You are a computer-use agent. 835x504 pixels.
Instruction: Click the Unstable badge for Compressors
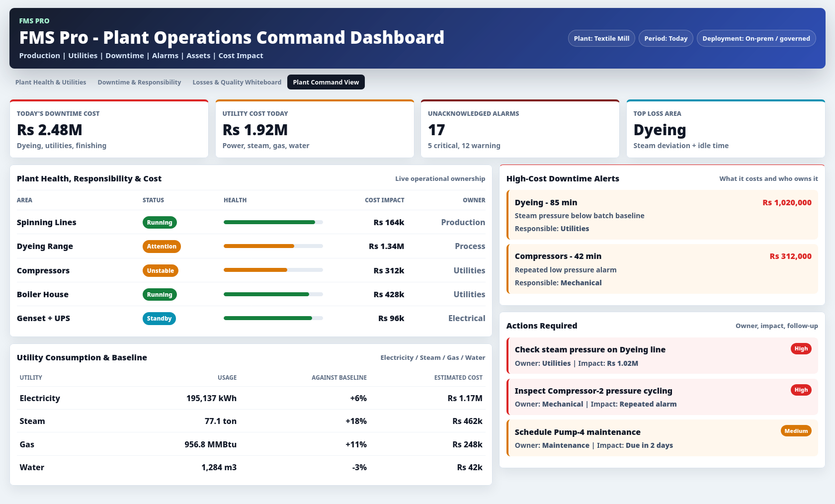click(x=161, y=271)
